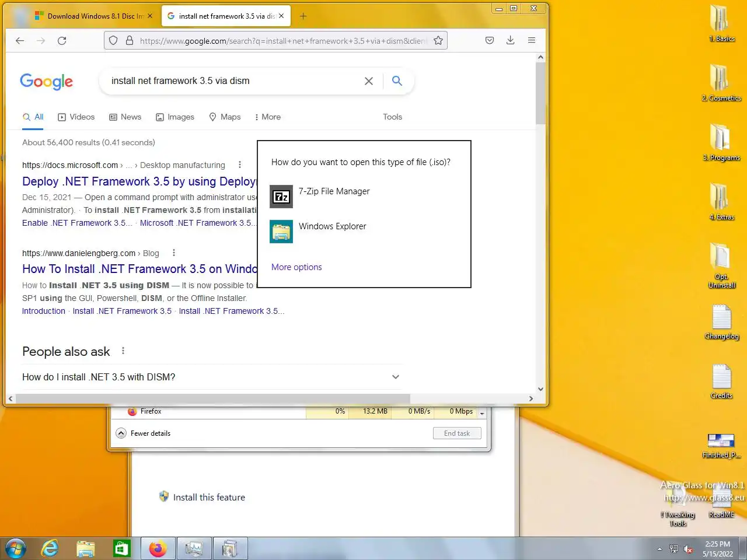Viewport: 747px width, 560px height.
Task: Switch to Download Windows 8.1 Disc tab
Action: coord(95,16)
